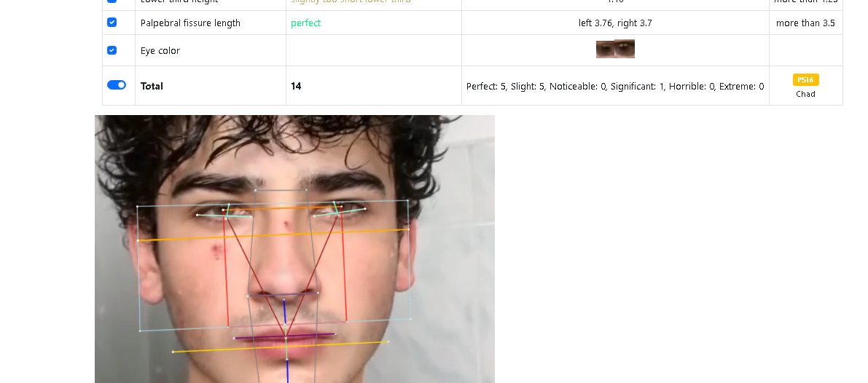Click the 'Eye color' row label
Image resolution: width=868 pixels, height=383 pixels.
pos(160,51)
